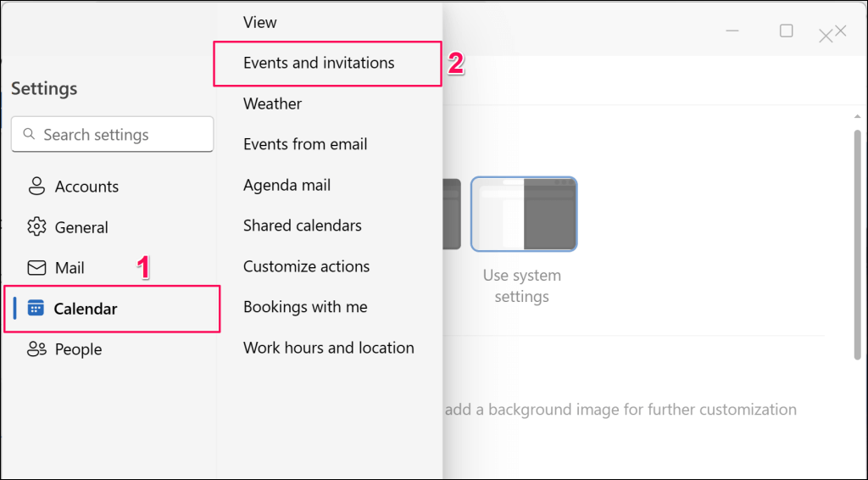Image resolution: width=868 pixels, height=480 pixels.
Task: Click the Accounts person icon
Action: [x=36, y=187]
